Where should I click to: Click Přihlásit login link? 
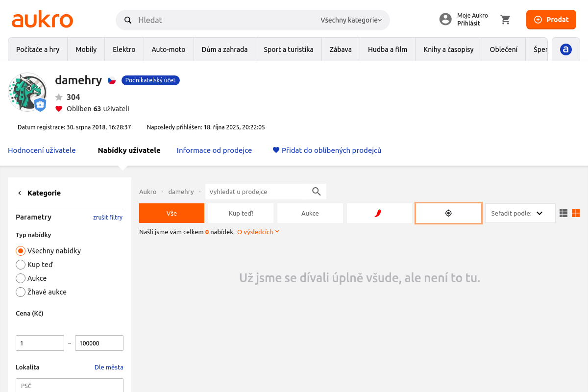[x=468, y=24]
